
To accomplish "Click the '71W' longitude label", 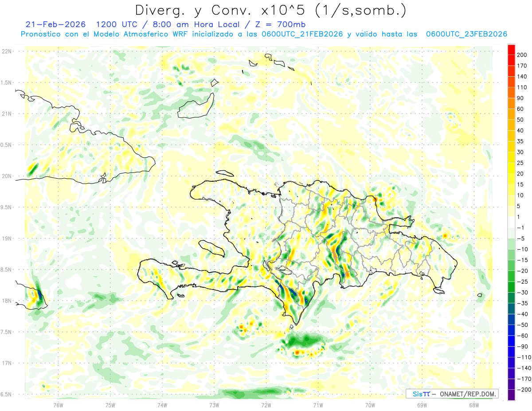I will 318,405.
